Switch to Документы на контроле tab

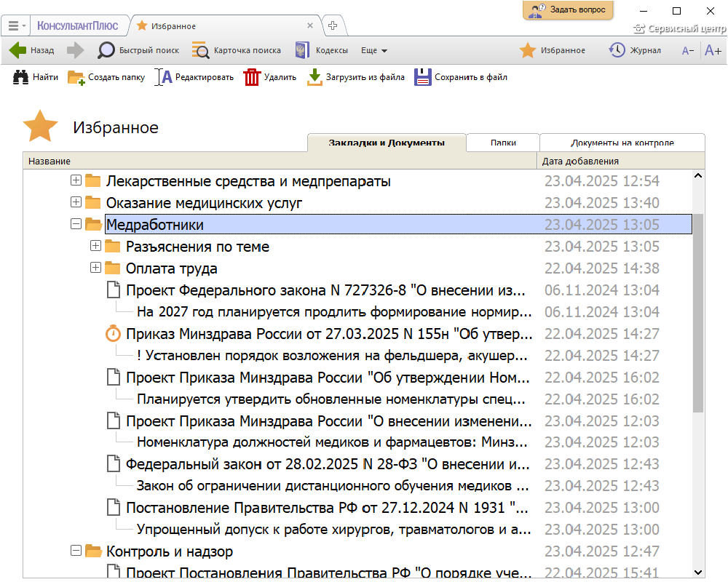click(x=622, y=143)
